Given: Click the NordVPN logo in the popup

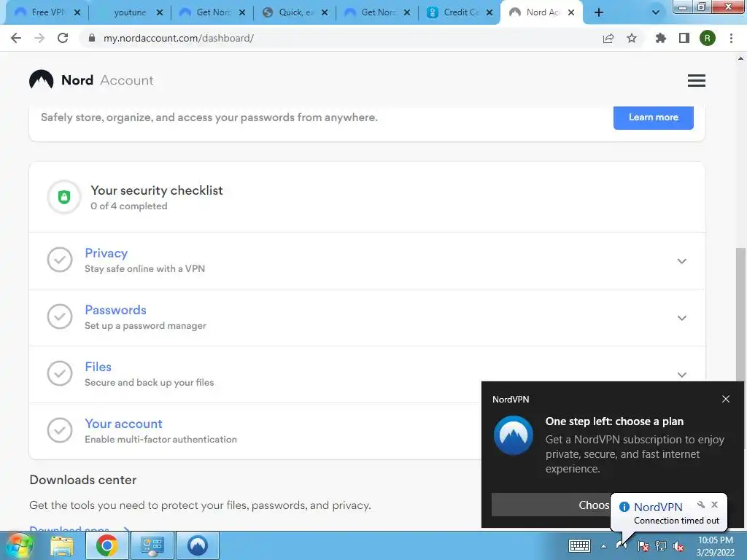Looking at the screenshot, I should coord(514,436).
